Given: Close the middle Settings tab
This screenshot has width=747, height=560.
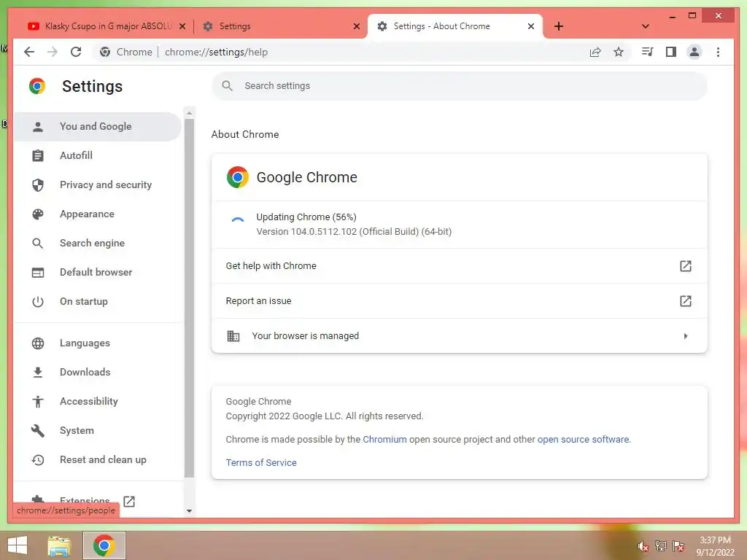Looking at the screenshot, I should pos(356,26).
